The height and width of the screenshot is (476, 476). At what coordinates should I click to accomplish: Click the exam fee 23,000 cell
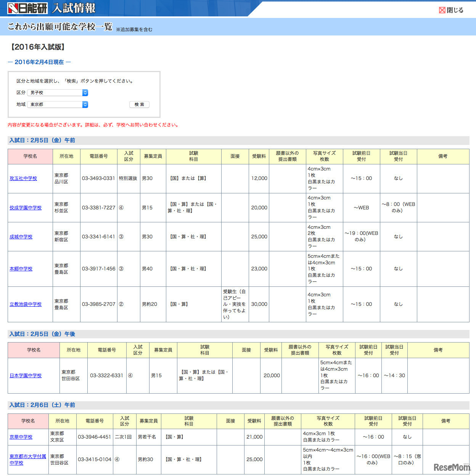click(x=259, y=269)
